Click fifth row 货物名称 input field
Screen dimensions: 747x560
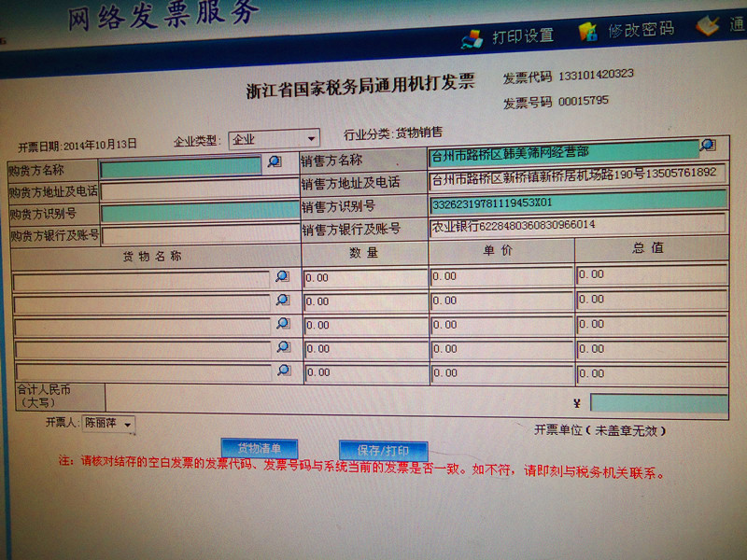[144, 373]
